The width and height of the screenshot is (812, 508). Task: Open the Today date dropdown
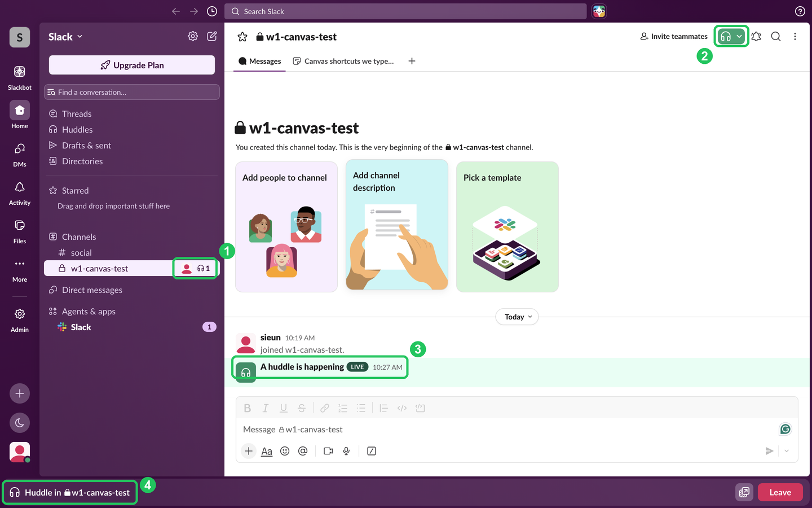(517, 317)
